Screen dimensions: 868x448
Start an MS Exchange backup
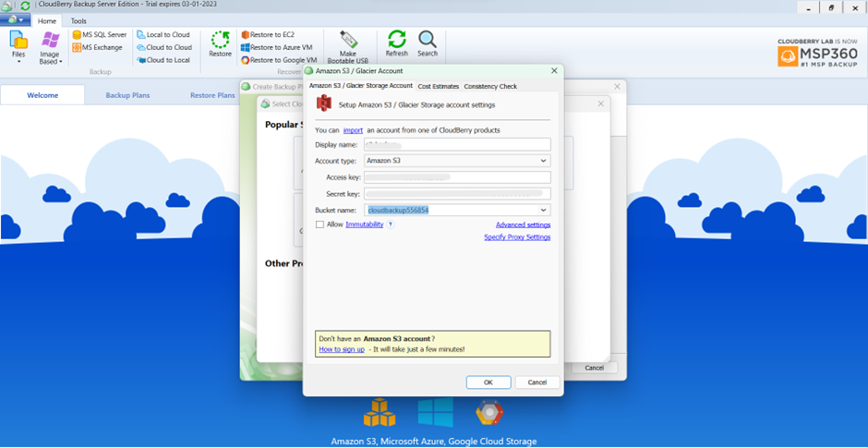(98, 48)
